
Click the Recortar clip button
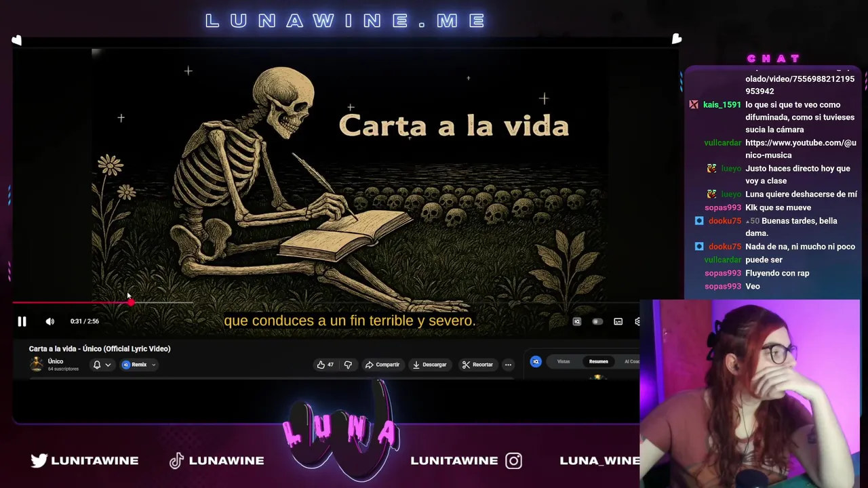(x=477, y=365)
